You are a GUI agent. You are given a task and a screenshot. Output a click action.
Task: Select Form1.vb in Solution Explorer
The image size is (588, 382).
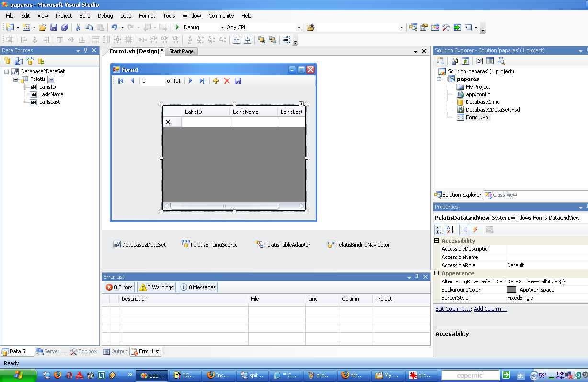coord(477,117)
